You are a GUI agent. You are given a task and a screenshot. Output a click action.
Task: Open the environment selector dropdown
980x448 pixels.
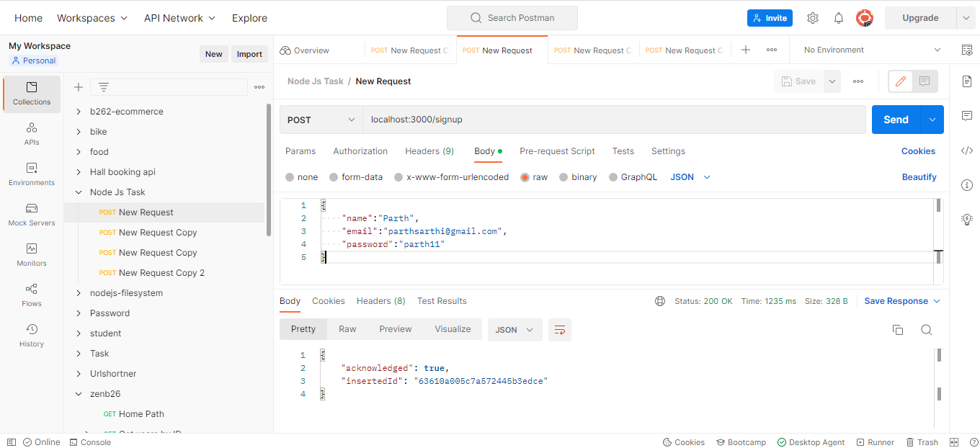click(x=868, y=49)
